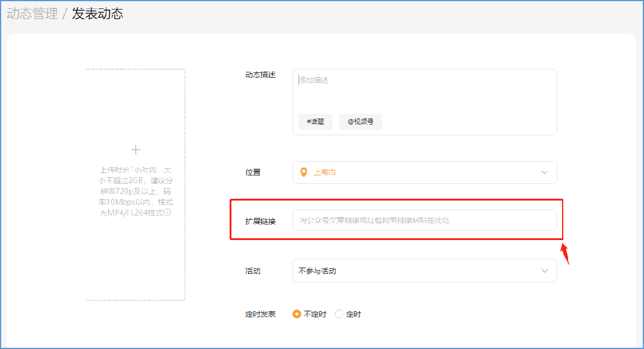Expand the 不参与活动 activity dropdown

pos(424,271)
